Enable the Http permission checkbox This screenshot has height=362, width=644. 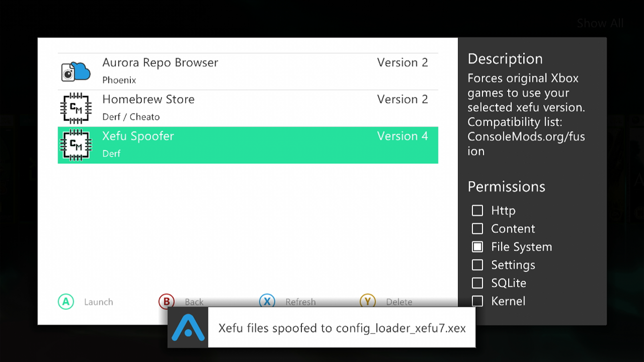coord(477,210)
